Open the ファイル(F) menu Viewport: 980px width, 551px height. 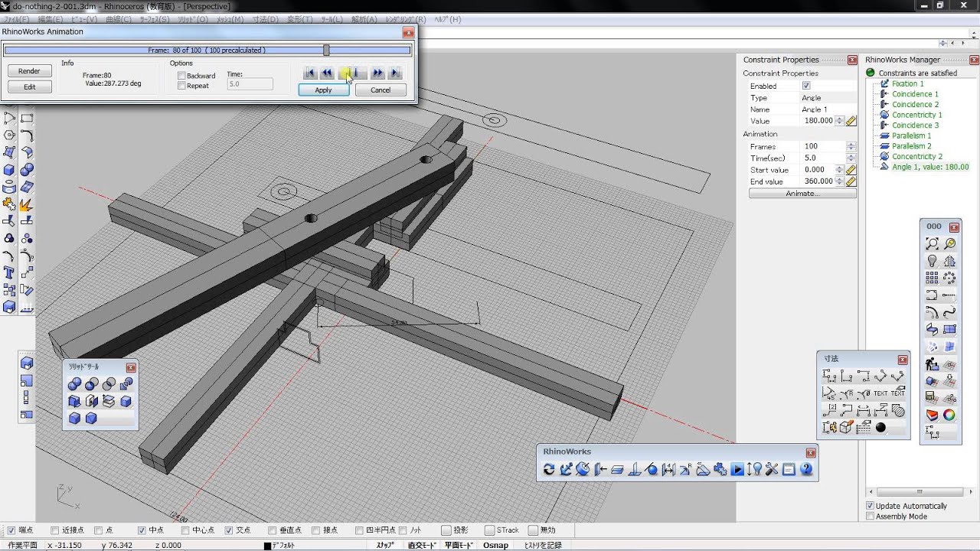tap(17, 19)
